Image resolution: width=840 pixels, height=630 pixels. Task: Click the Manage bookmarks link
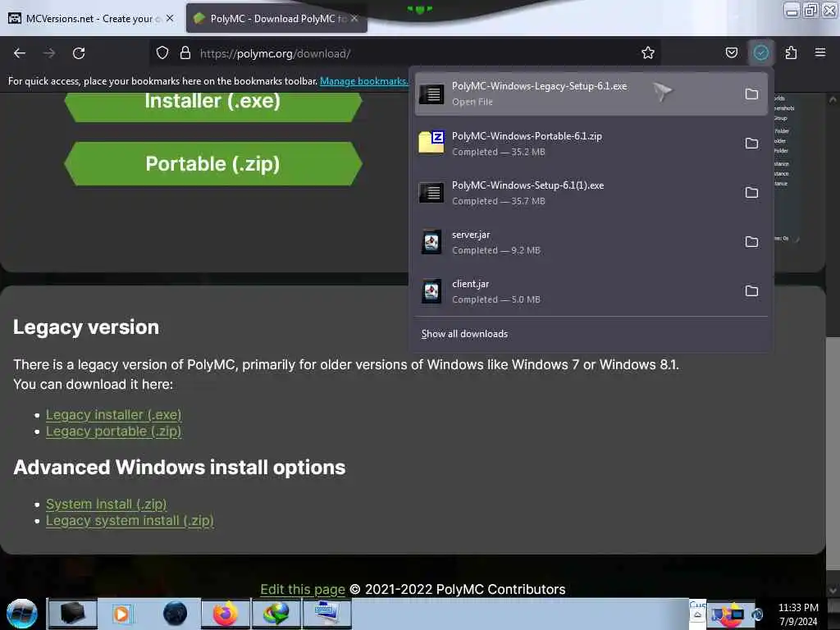coord(363,81)
